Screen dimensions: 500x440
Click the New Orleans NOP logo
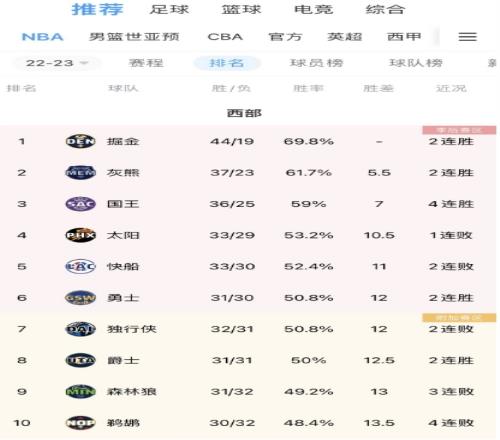(x=80, y=423)
